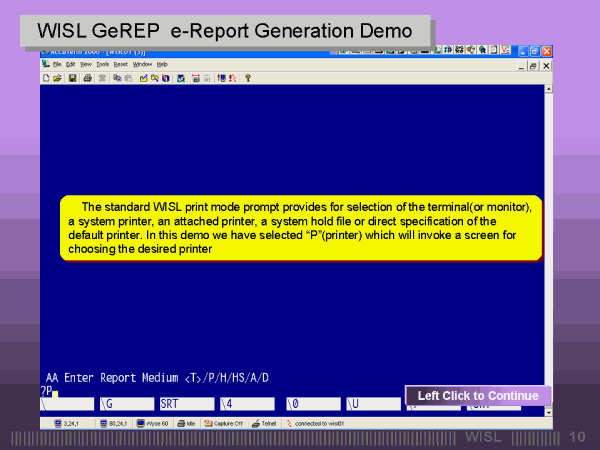Screen dimensions: 600x450
Task: Open the Reset menu
Action: 120,64
